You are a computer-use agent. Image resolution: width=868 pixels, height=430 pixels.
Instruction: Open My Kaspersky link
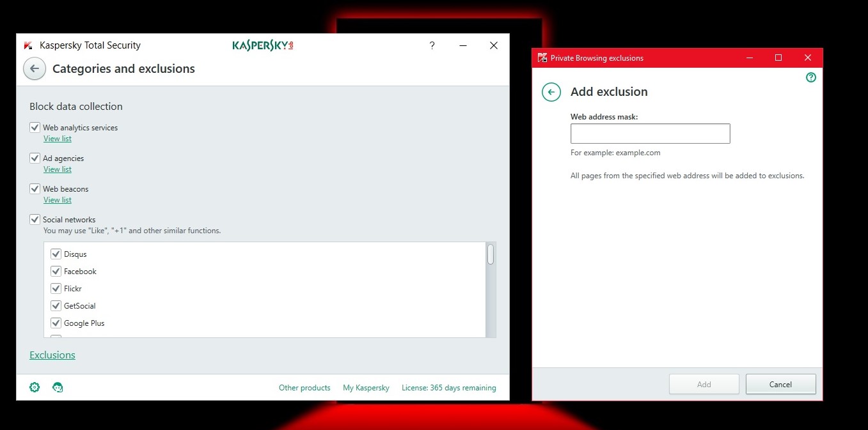click(x=366, y=388)
